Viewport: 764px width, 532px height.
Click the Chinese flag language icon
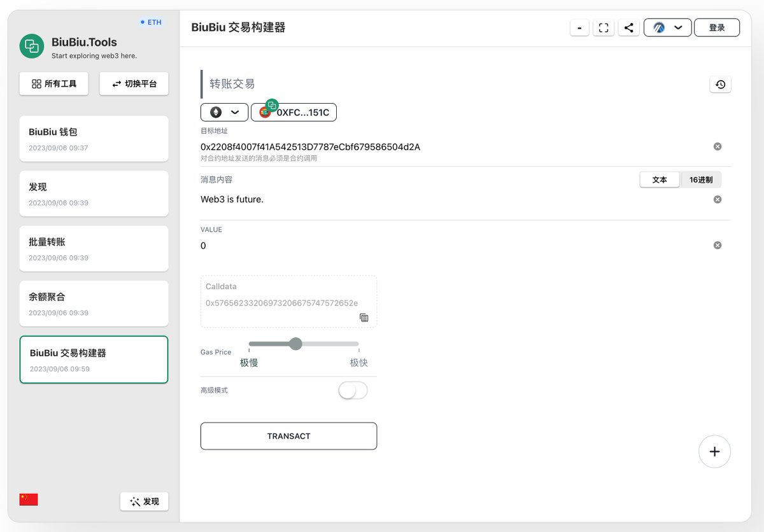pos(29,500)
